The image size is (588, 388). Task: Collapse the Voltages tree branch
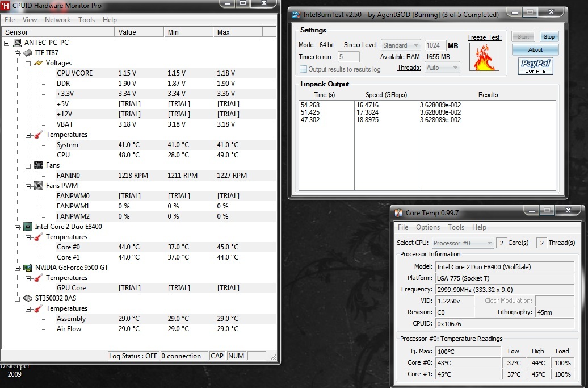click(x=28, y=64)
